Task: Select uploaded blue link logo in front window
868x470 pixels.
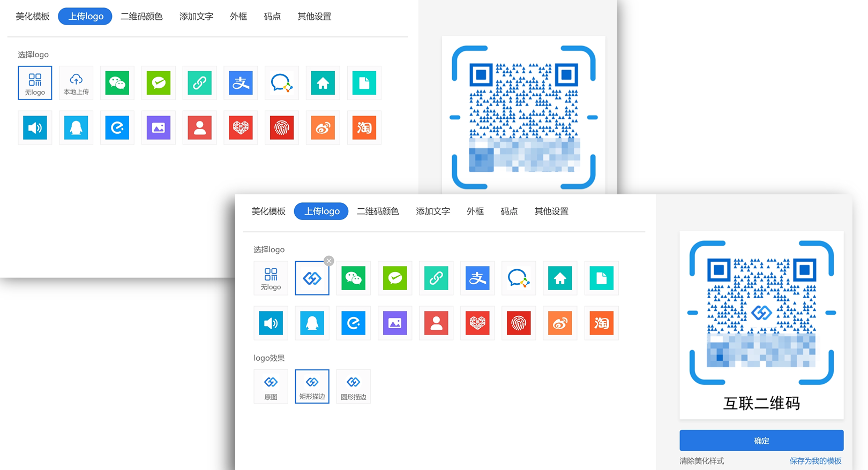Action: (x=312, y=278)
